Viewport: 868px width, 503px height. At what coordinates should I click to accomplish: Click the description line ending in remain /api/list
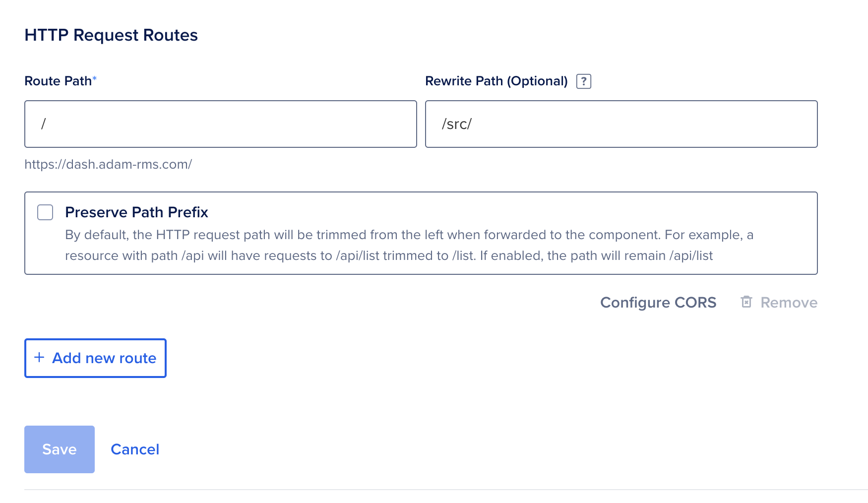click(x=389, y=256)
